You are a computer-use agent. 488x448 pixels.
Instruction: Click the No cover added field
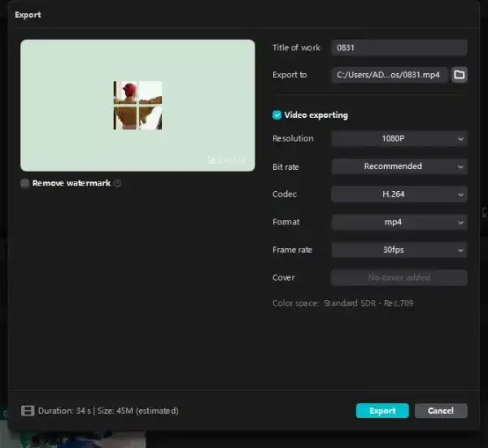(399, 277)
